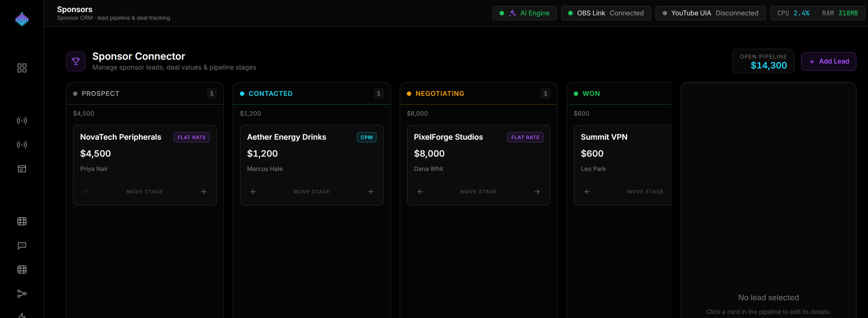Click the FLAT RATE tag on NovaTech card
Screen dimensions: 868x318
click(192, 138)
